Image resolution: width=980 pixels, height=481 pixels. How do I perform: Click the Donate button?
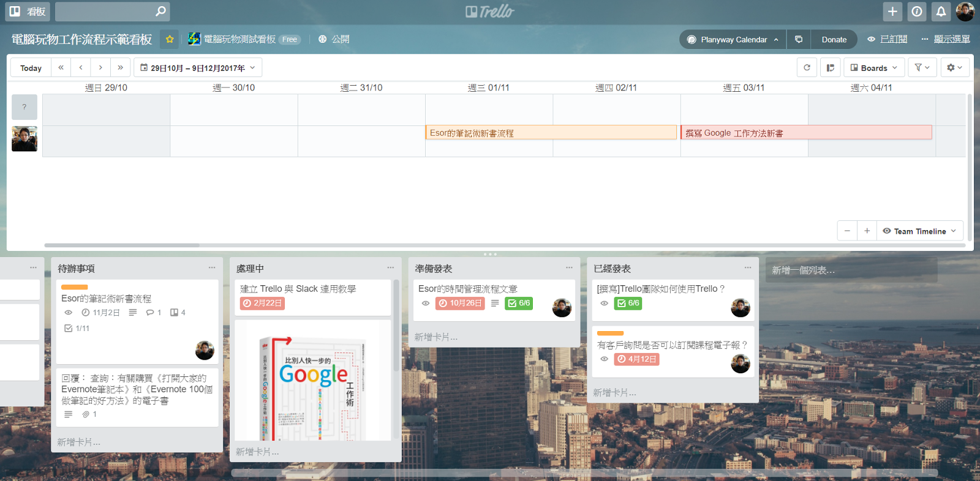834,39
